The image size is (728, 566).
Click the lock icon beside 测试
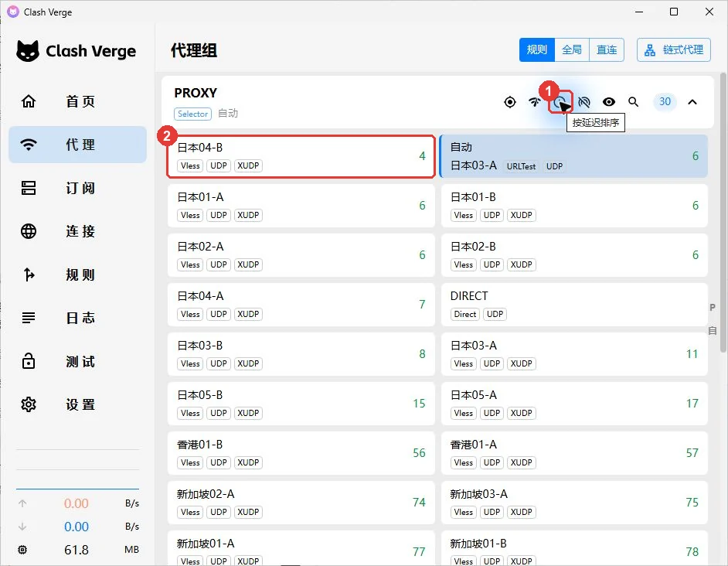coord(29,360)
